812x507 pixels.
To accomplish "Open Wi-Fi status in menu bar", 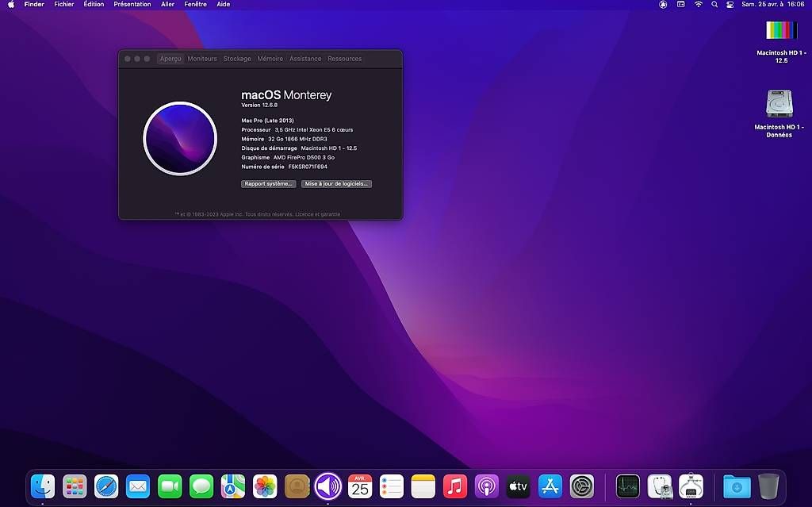I will (x=698, y=4).
